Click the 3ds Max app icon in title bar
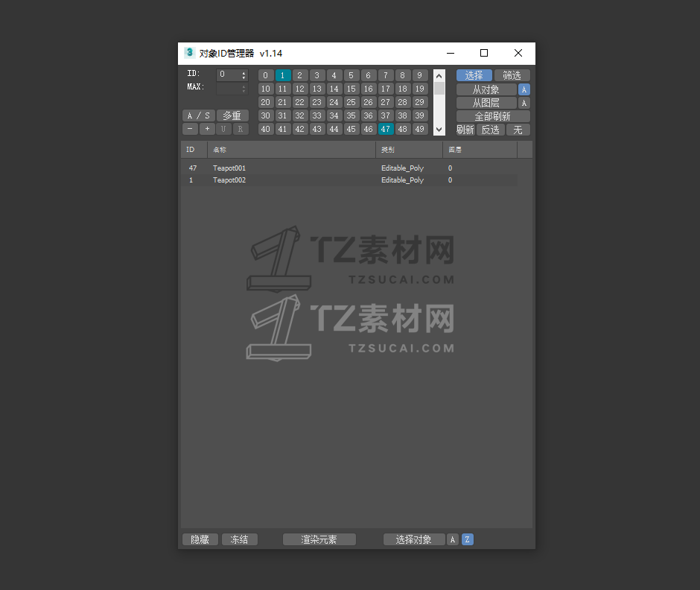Screen dimensions: 700x590 pos(189,53)
